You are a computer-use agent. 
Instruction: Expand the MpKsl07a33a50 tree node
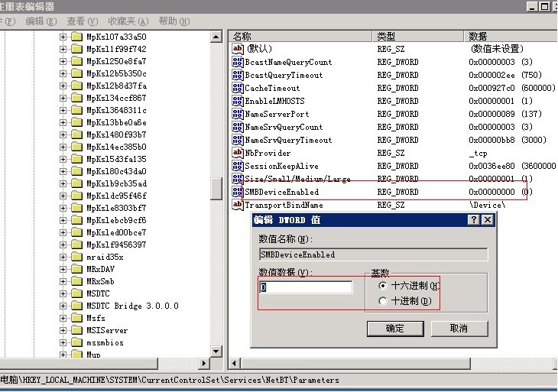(63, 37)
